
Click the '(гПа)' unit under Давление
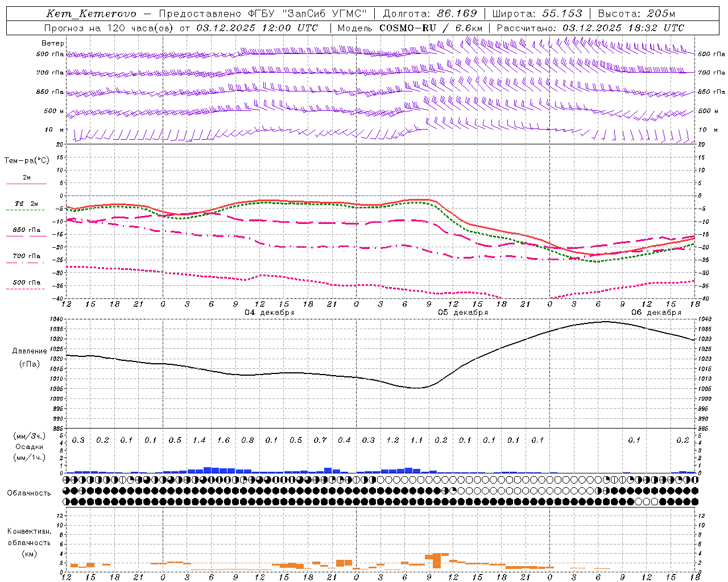pos(30,364)
